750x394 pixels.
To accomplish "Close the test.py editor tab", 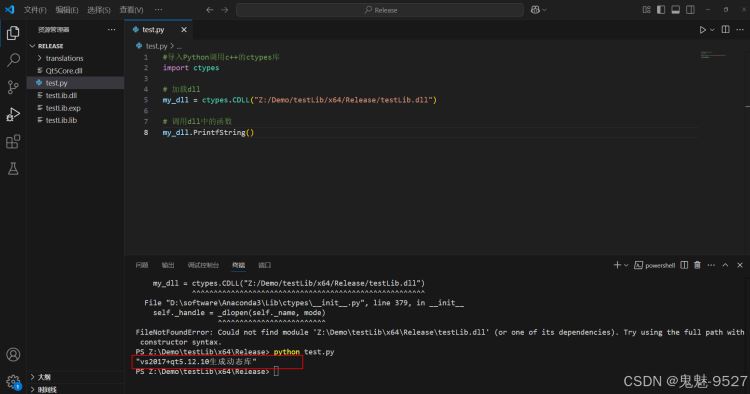I will [184, 30].
